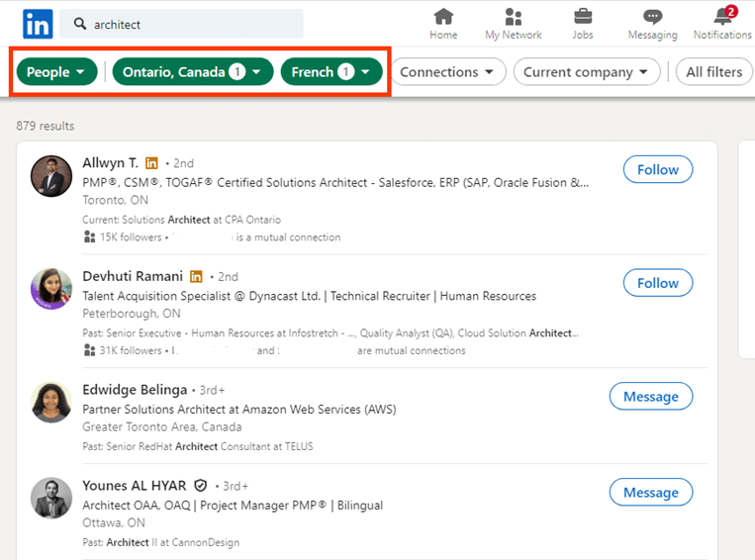Expand the Current company filter
Viewport: 755px width, 560px height.
pos(587,72)
